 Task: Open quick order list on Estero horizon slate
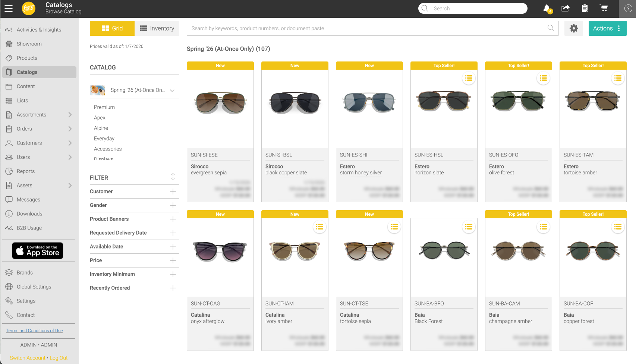click(469, 78)
